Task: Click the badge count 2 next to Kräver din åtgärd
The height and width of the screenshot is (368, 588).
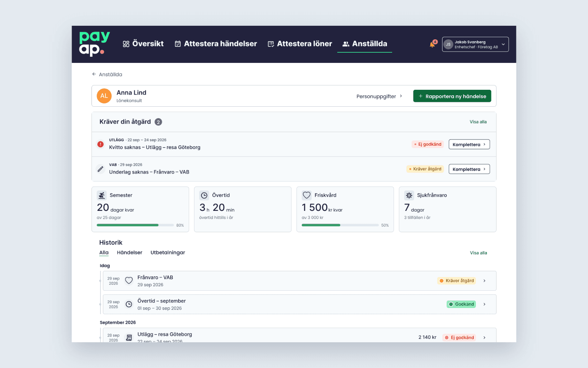Action: tap(158, 122)
